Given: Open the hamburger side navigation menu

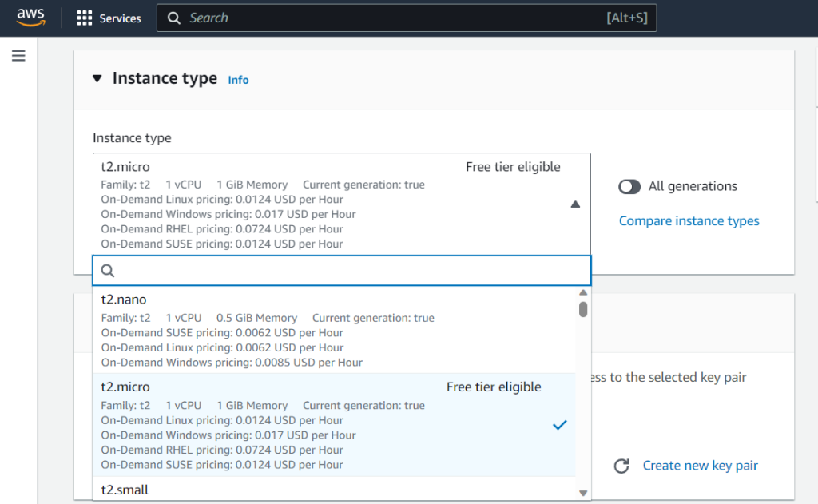Looking at the screenshot, I should click(18, 56).
